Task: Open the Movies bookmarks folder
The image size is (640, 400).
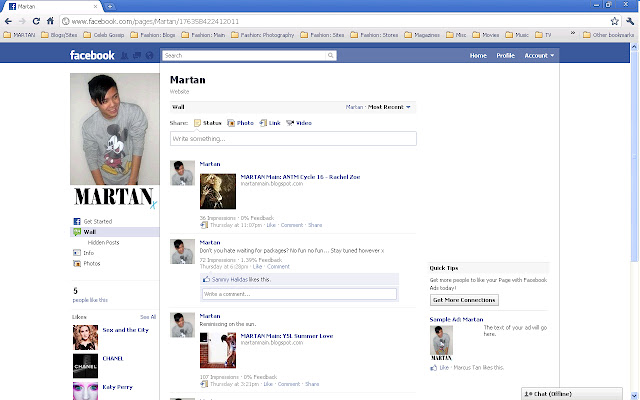Action: pos(485,35)
